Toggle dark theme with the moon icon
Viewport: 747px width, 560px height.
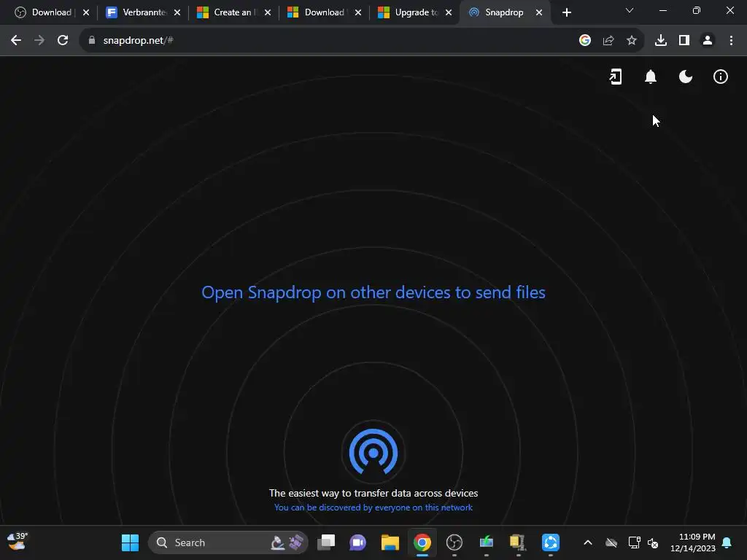(686, 77)
